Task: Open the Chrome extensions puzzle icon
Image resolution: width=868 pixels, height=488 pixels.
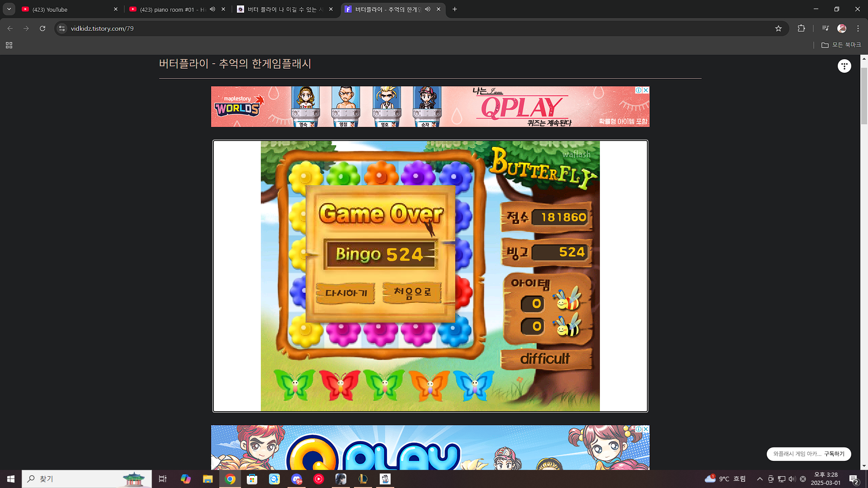Action: coord(801,28)
